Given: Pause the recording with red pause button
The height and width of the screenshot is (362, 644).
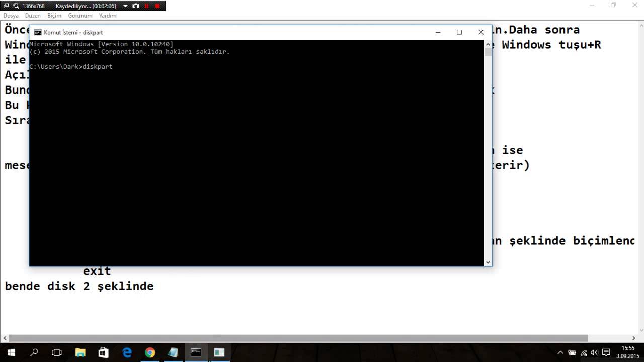Looking at the screenshot, I should click(147, 6).
